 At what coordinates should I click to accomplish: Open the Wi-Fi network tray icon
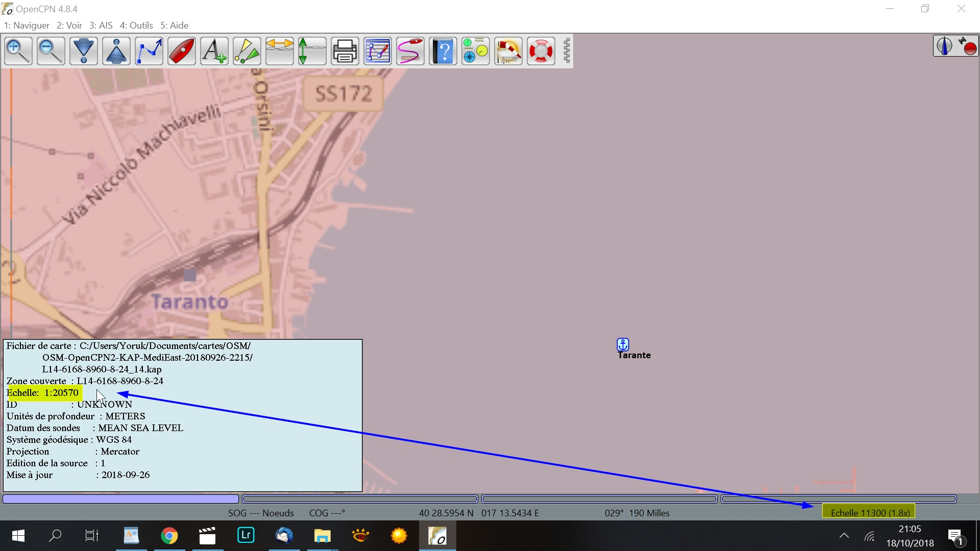click(870, 536)
